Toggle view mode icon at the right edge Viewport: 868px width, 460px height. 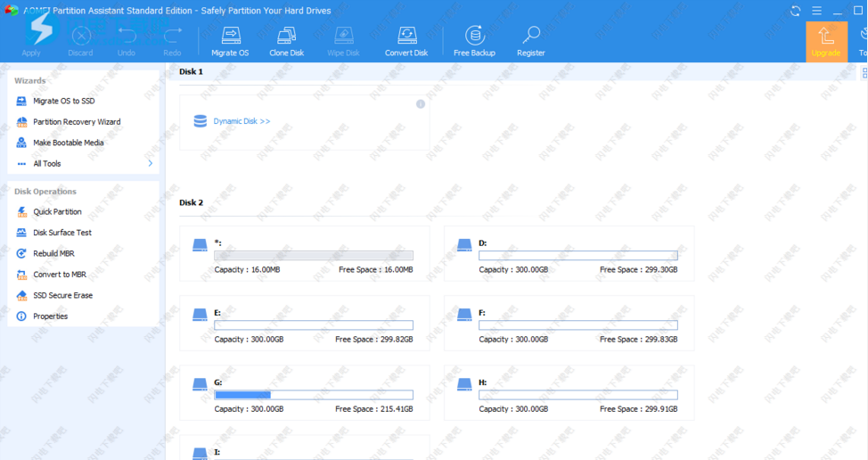(864, 72)
